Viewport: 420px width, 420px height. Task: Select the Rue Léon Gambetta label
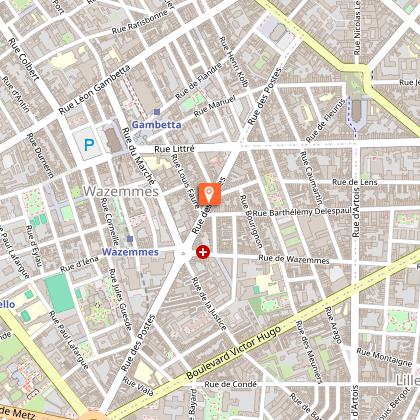coord(94,89)
